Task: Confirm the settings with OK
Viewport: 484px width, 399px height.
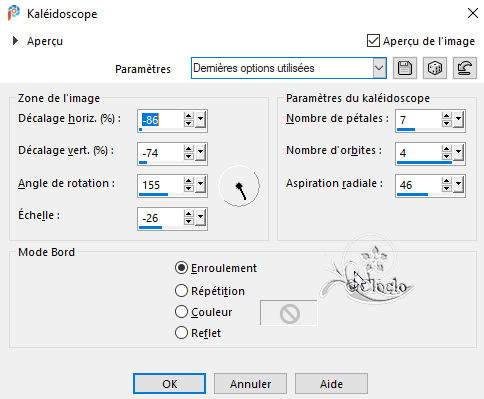Action: pyautogui.click(x=169, y=384)
